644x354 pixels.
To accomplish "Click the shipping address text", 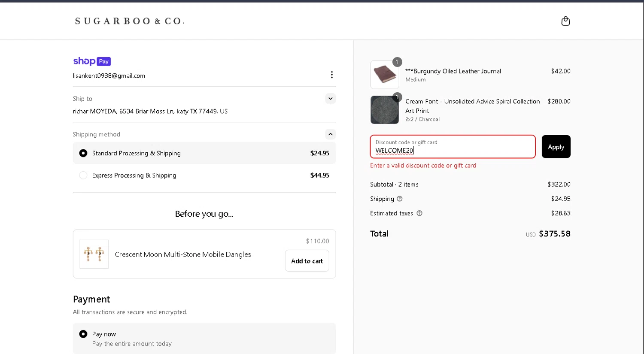I will click(150, 111).
